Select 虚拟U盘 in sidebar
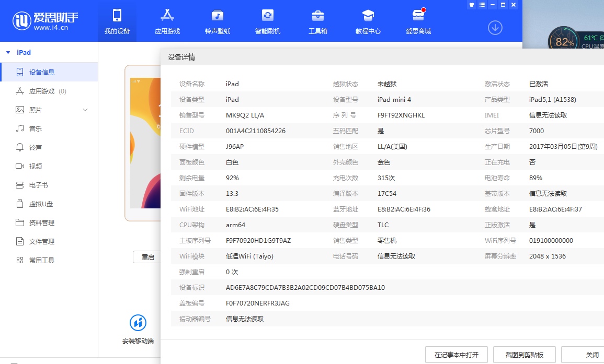604x364 pixels. 49,204
